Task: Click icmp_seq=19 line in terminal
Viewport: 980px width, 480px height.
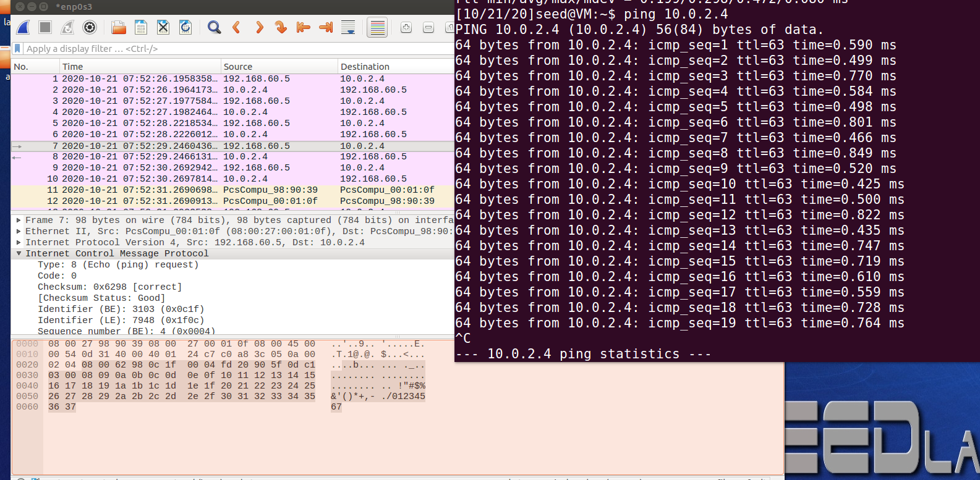Action: [680, 323]
